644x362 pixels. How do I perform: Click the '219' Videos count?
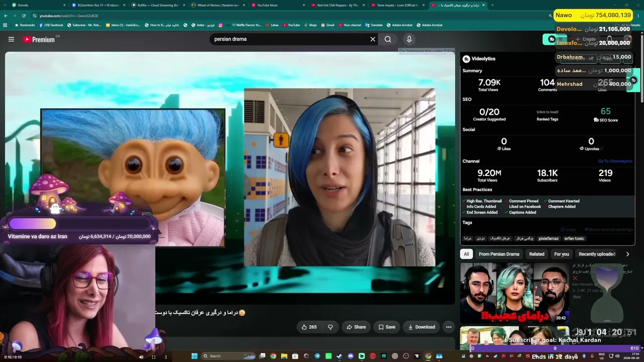point(605,173)
